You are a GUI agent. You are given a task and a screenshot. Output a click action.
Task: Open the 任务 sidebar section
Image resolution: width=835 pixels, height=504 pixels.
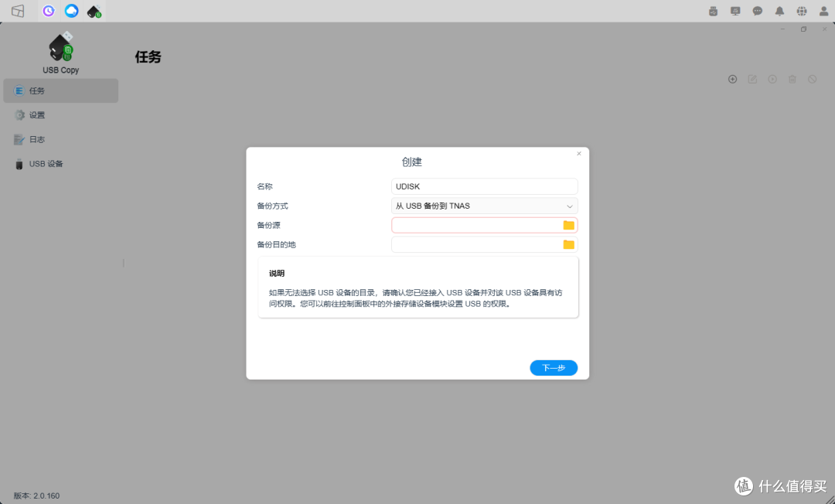pos(61,91)
